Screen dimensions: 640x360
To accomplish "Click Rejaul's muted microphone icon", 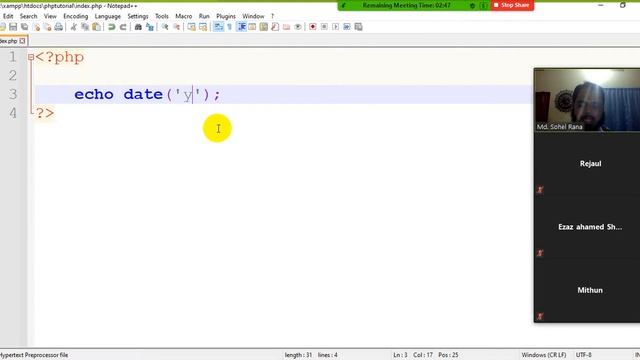I will click(540, 190).
